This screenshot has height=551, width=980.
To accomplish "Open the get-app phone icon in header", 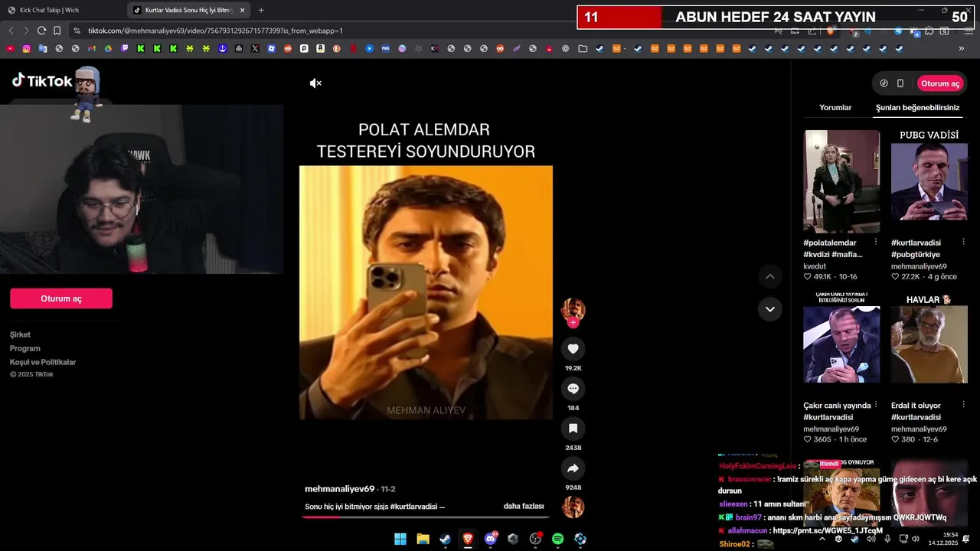I will click(900, 83).
